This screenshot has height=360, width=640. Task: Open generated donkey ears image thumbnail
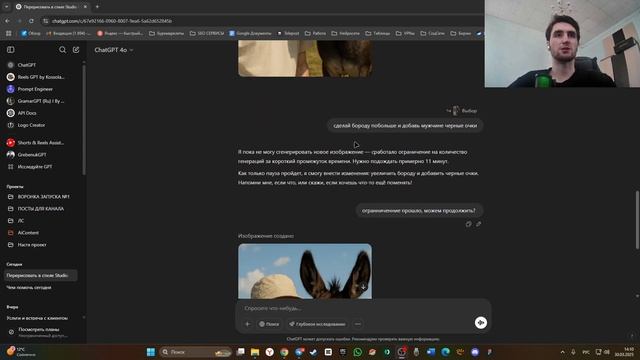coord(305,271)
